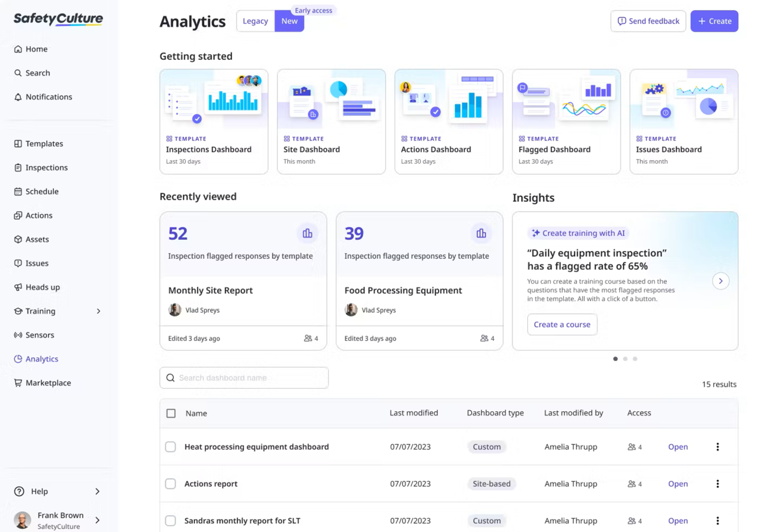This screenshot has height=532, width=780.
Task: Select the third insights carousel dot
Action: click(x=635, y=359)
